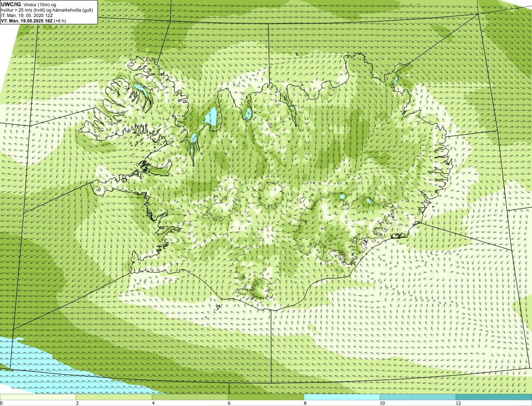Click the "IT: Mán. 19. 05. 2025 12Z" line

pos(27,15)
